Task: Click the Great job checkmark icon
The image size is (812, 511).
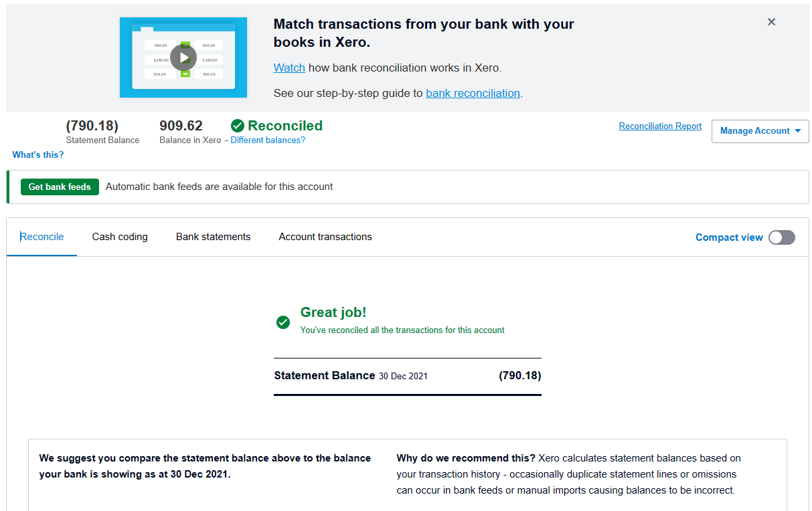Action: (x=283, y=322)
